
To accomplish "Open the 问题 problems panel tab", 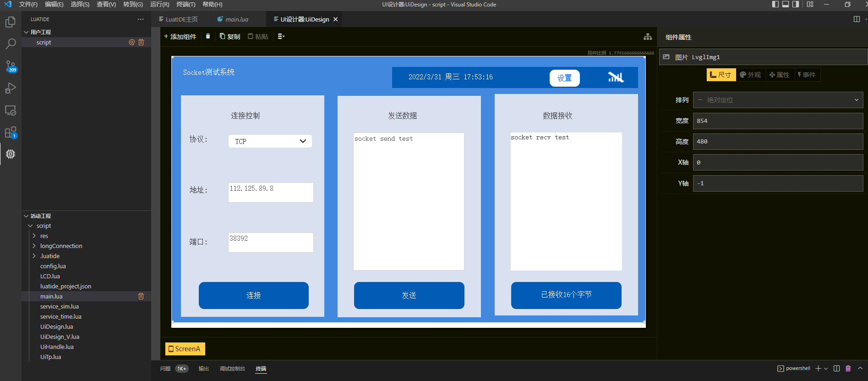I will tap(165, 369).
